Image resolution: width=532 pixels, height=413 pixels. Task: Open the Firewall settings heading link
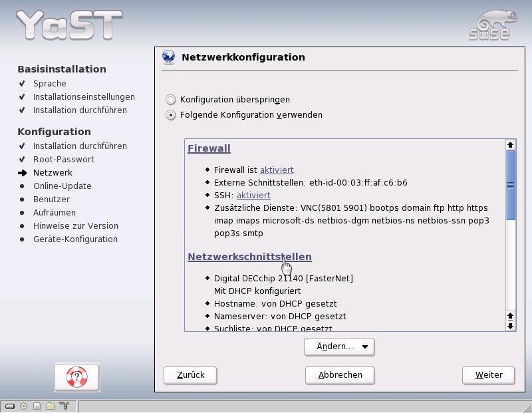coord(209,148)
